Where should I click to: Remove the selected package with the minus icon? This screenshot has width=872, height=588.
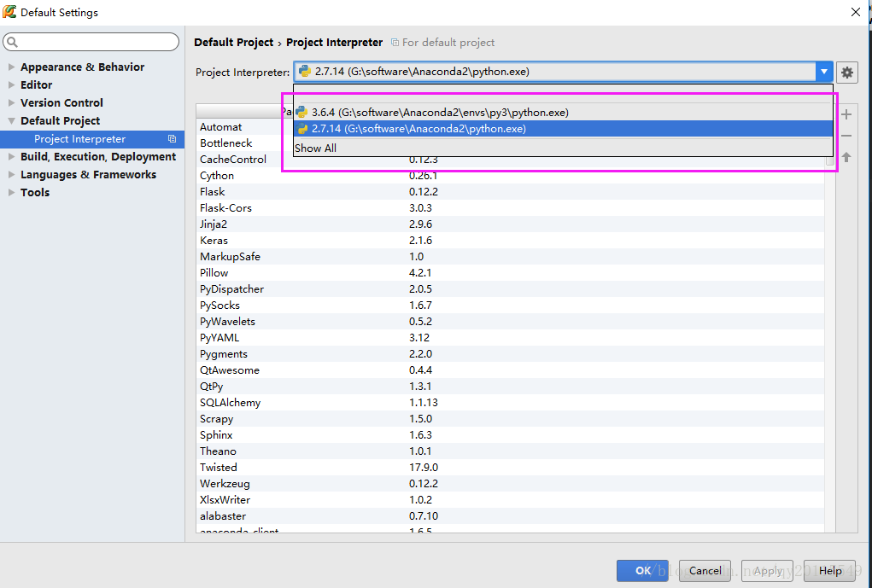pos(846,136)
